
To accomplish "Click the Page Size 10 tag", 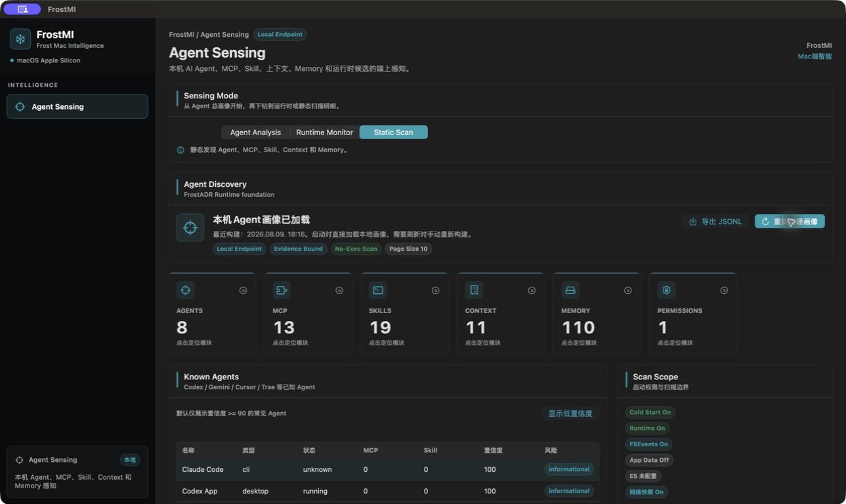I will pyautogui.click(x=408, y=249).
